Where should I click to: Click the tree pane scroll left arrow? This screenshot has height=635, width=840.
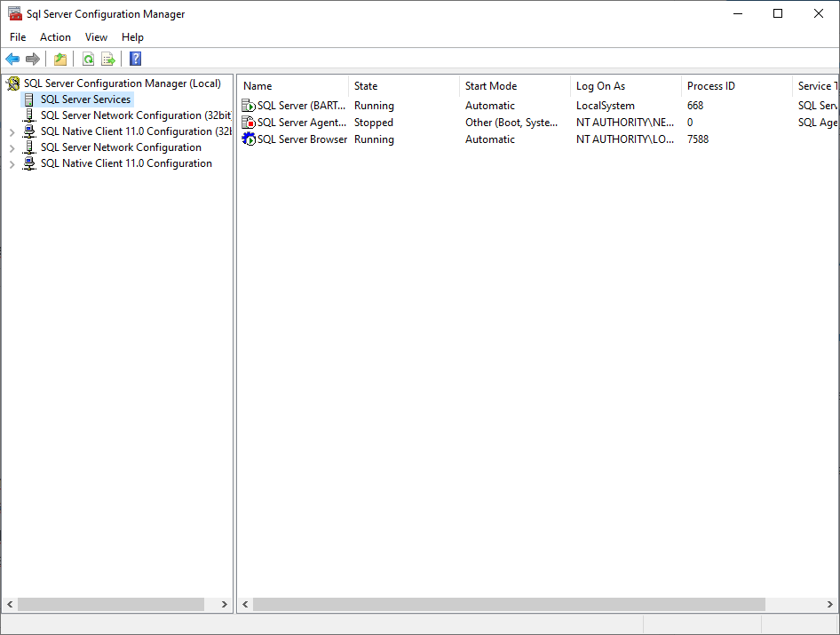pos(10,605)
